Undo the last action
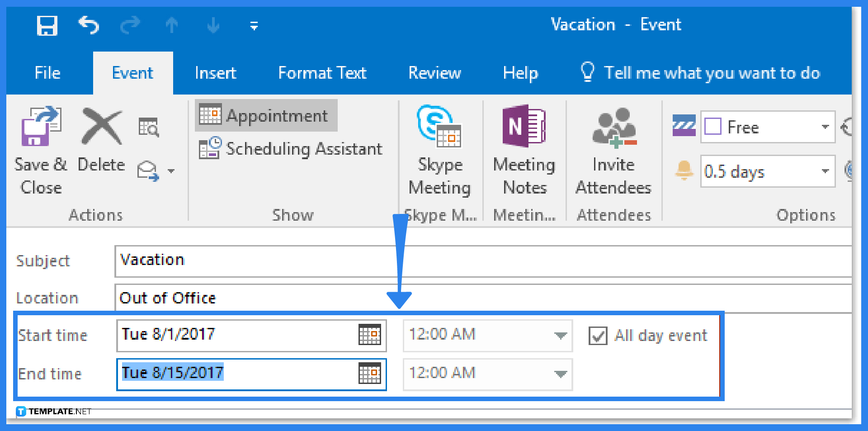This screenshot has height=431, width=868. point(89,25)
